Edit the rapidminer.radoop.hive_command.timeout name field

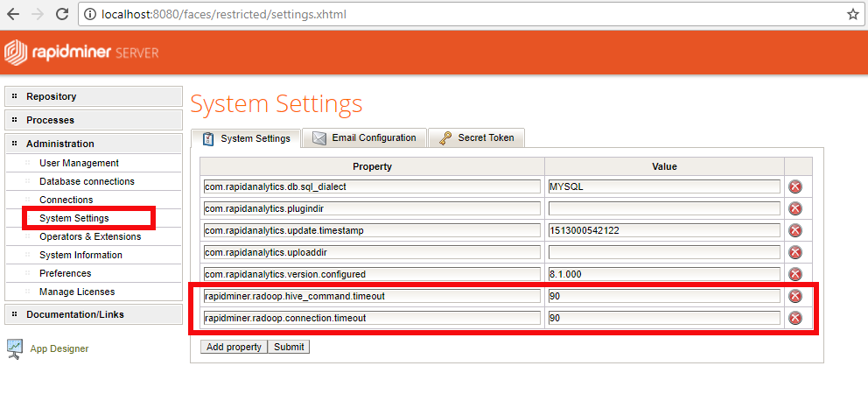click(x=372, y=296)
